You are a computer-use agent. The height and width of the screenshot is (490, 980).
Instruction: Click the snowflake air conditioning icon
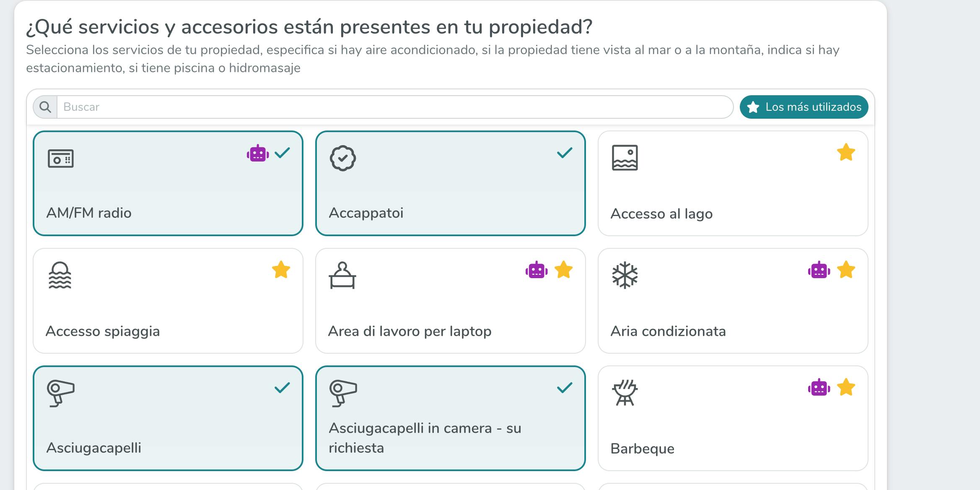[625, 275]
